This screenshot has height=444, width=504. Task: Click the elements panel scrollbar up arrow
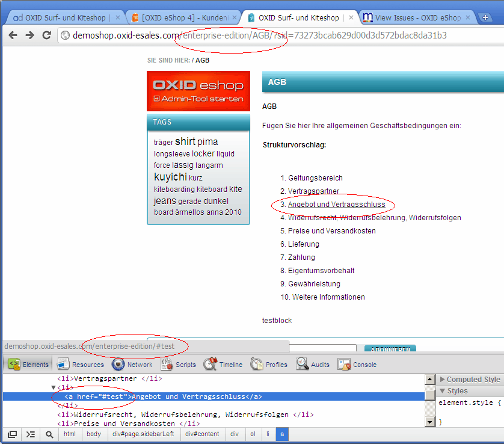(430, 380)
